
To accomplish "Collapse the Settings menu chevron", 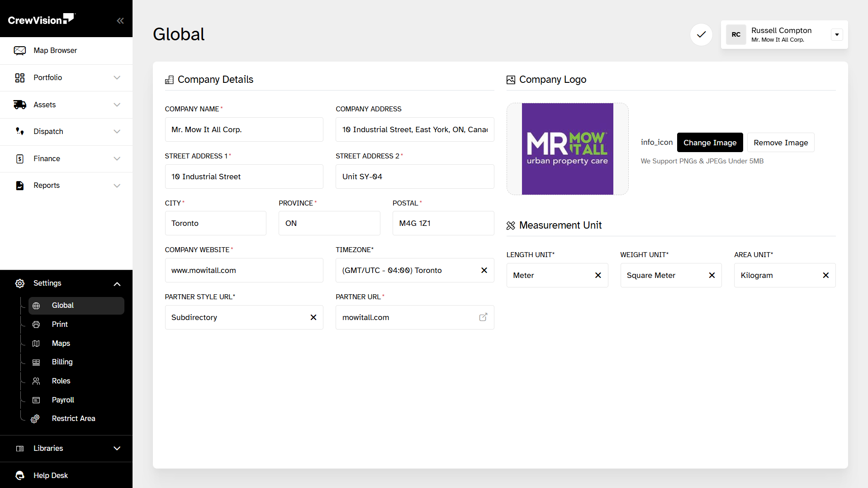I will click(x=117, y=284).
